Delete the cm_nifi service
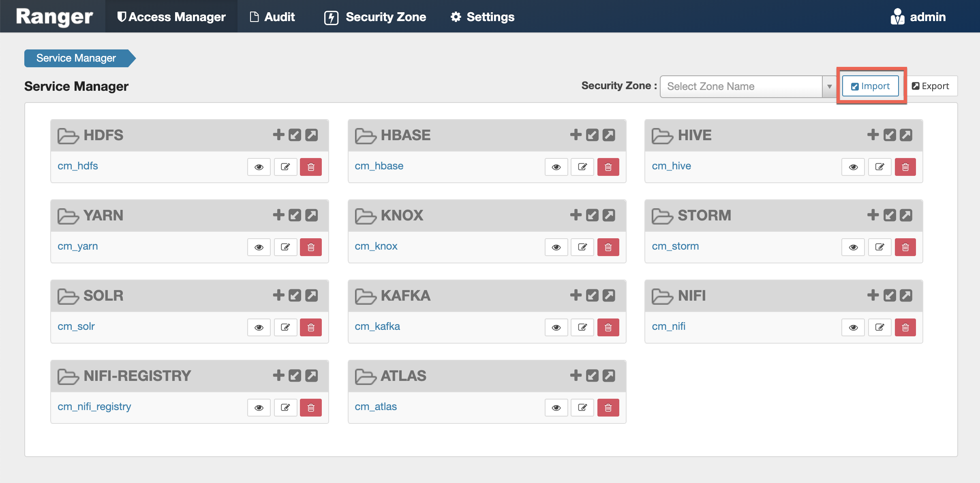This screenshot has width=980, height=483. (x=905, y=327)
